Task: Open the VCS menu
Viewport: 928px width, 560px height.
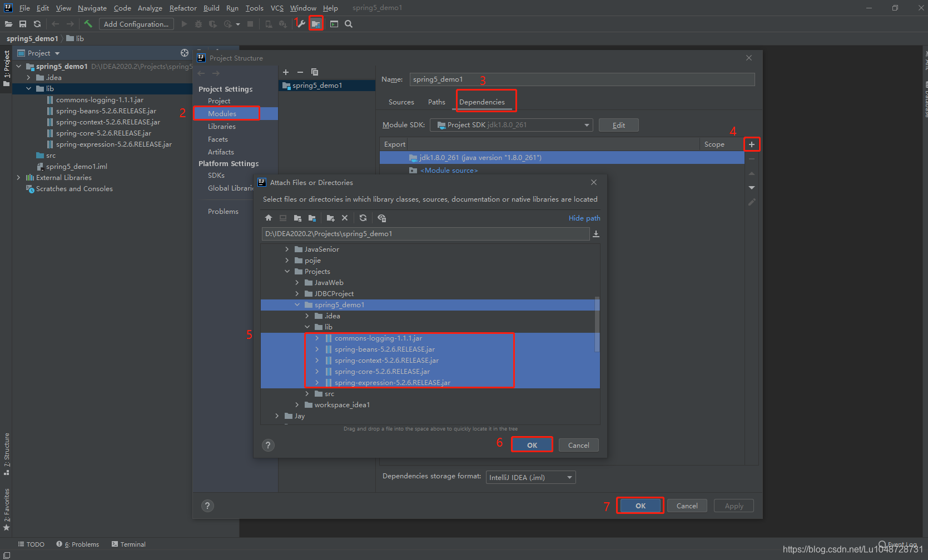Action: click(x=277, y=8)
